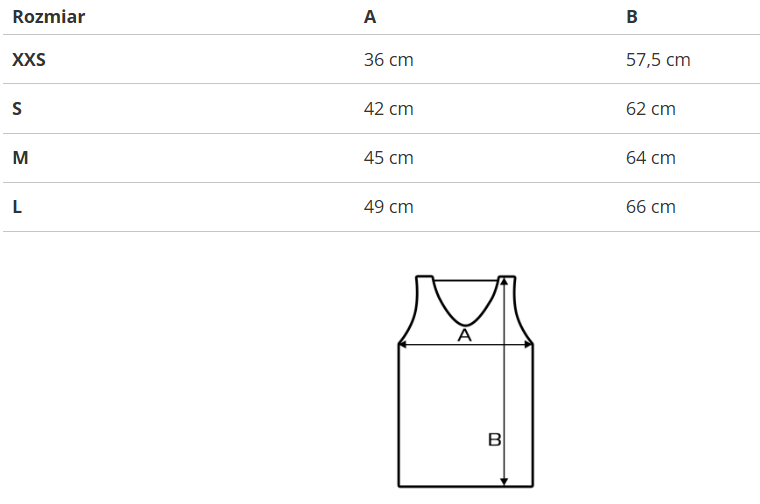Viewport: 760px width, 504px height.
Task: Click the 49 cm cell
Action: (x=388, y=207)
